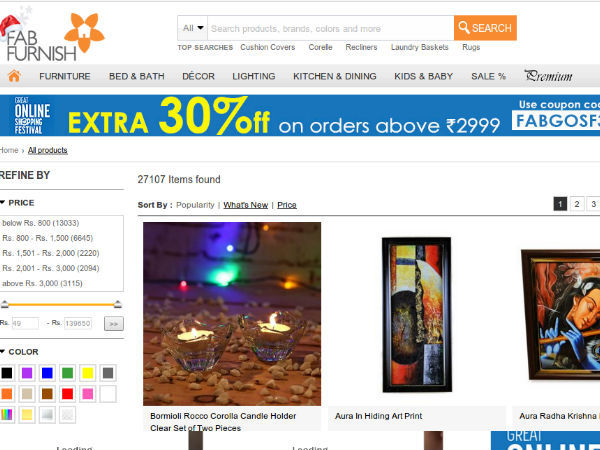Screen dimensions: 600x450
Task: Open the Kitchen & Dining menu
Action: [335, 76]
